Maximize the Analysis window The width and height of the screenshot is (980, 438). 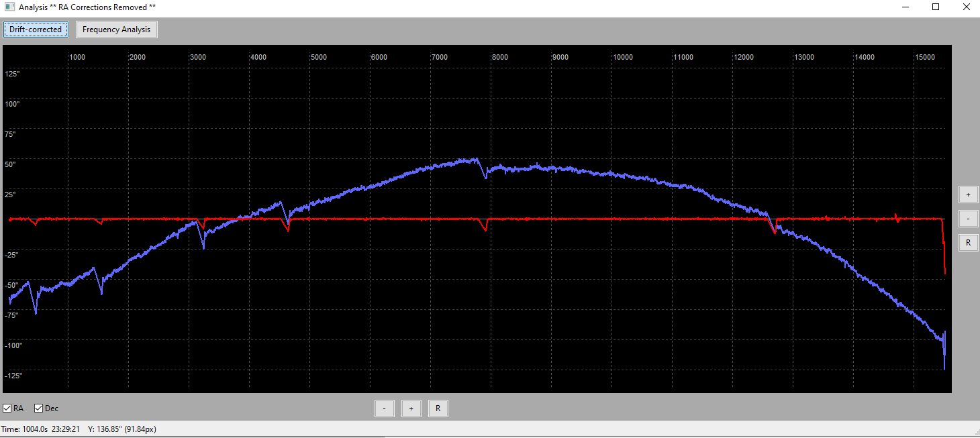(x=935, y=7)
